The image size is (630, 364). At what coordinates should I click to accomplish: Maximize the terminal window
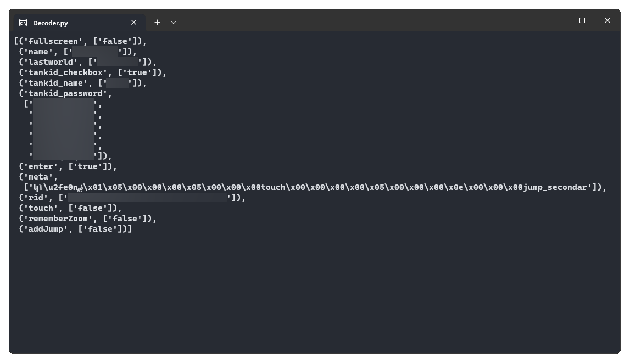tap(582, 20)
